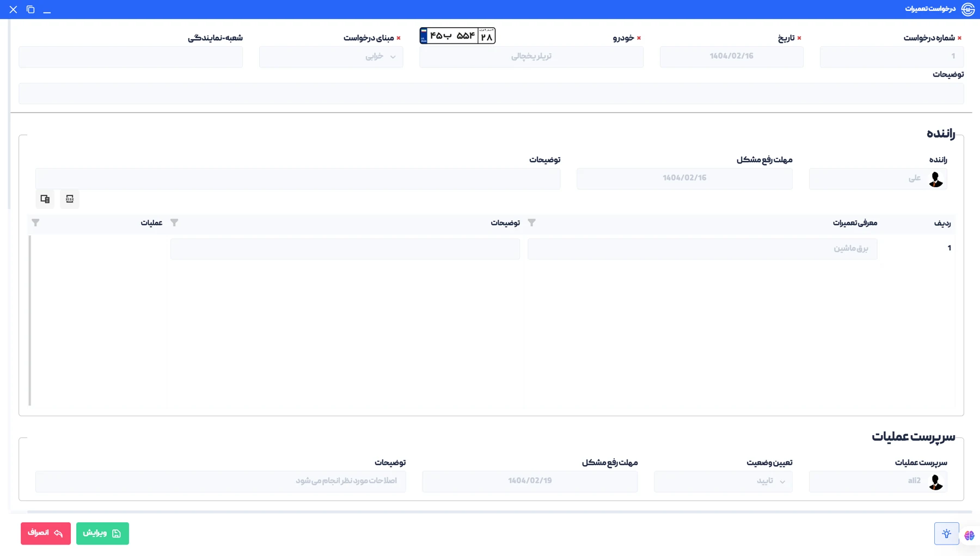
Task: Click the عملیات column header
Action: coord(151,223)
